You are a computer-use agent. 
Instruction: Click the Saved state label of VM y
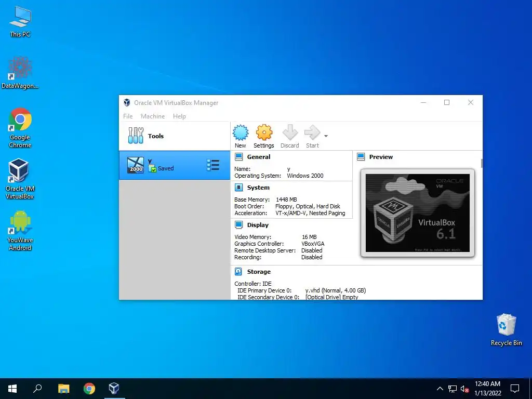pos(166,168)
